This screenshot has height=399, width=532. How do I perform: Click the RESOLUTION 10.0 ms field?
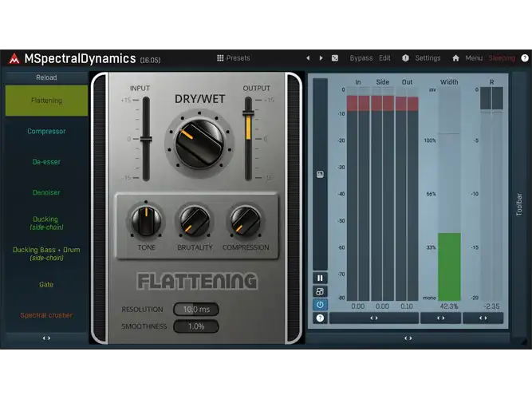point(196,310)
